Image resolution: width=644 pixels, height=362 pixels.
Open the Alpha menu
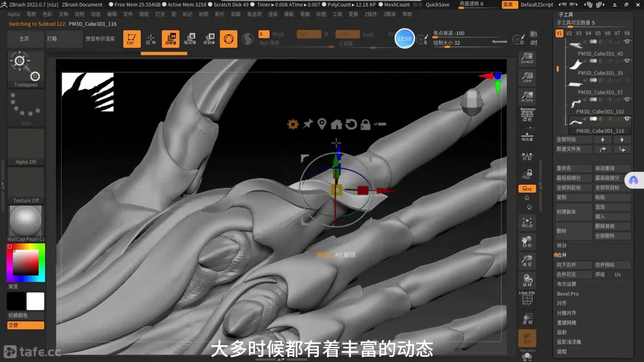click(14, 14)
